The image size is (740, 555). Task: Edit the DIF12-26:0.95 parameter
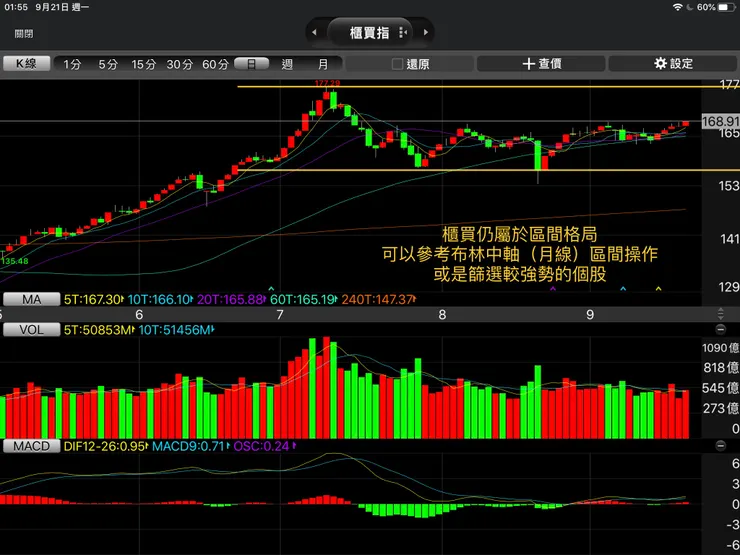(x=106, y=446)
